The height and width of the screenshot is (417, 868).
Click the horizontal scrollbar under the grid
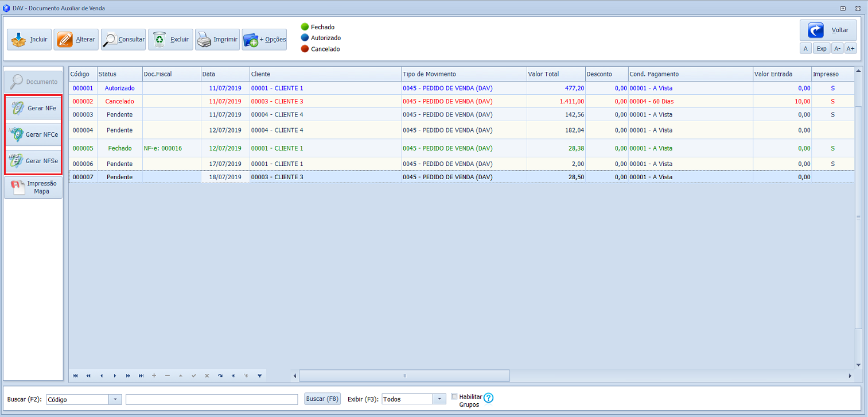[x=404, y=376]
